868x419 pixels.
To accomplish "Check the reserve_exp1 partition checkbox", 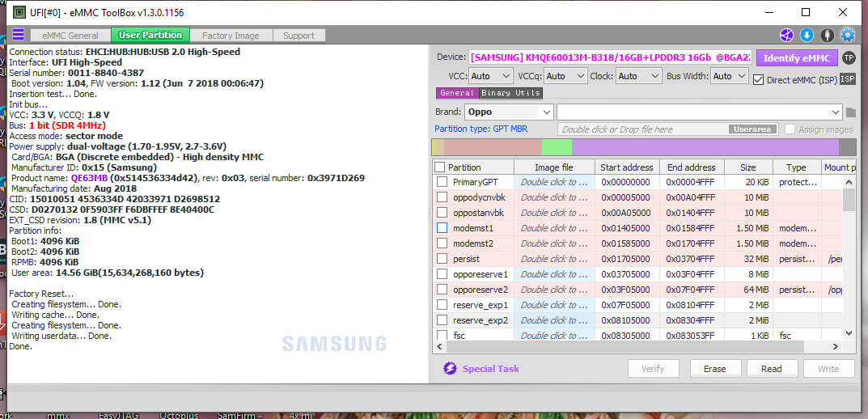I will 442,304.
